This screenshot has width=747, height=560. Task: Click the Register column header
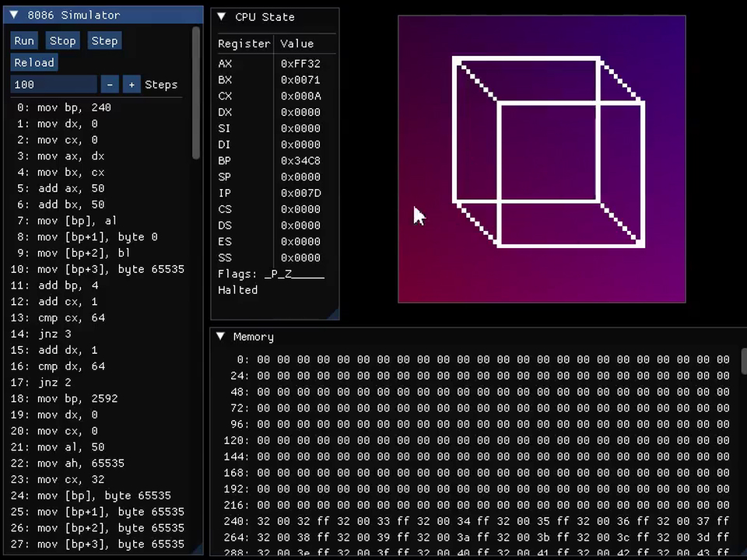click(x=244, y=44)
